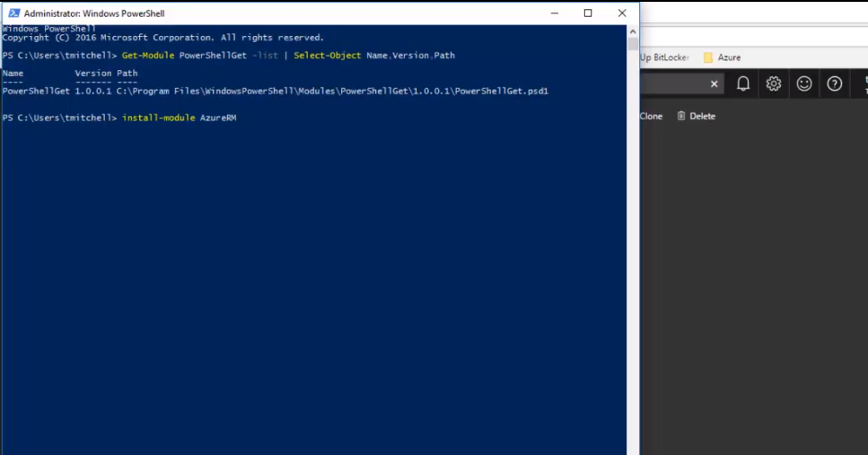Open the notifications bell in Azure portal
This screenshot has width=868, height=455.
coord(743,83)
